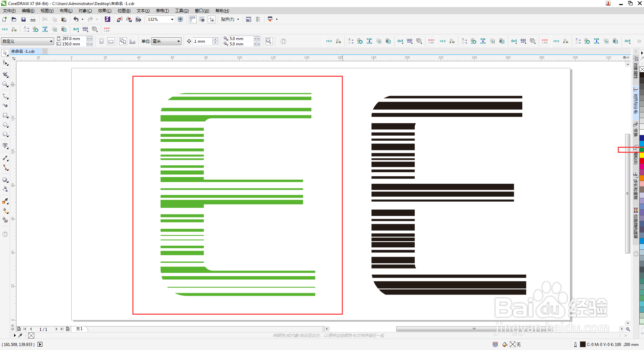The height and width of the screenshot is (350, 644).
Task: Select the Freehand drawing tool
Action: click(x=5, y=96)
